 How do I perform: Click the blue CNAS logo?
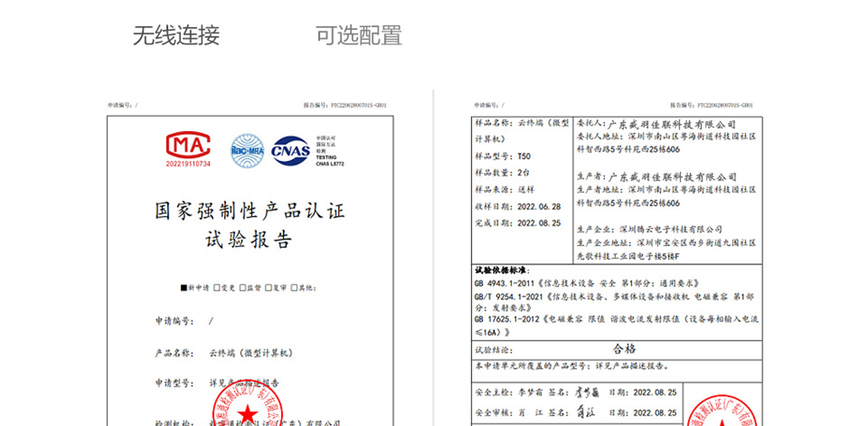(290, 151)
